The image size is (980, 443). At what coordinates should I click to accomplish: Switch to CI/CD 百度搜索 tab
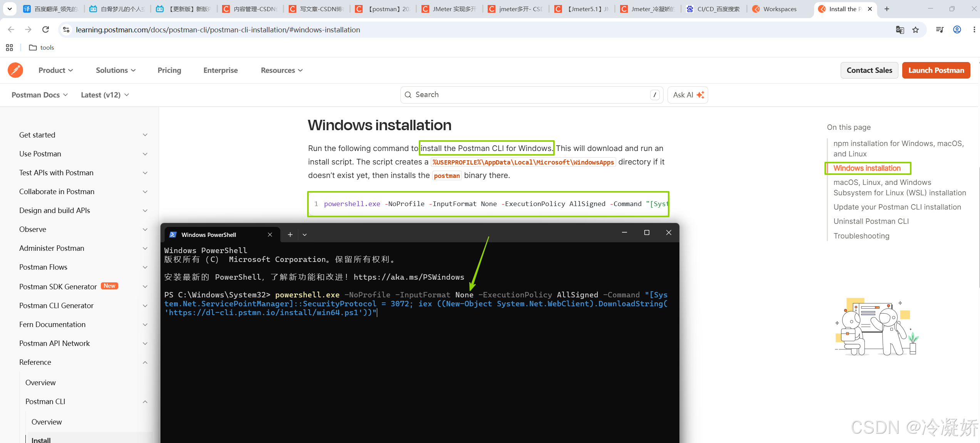(714, 9)
